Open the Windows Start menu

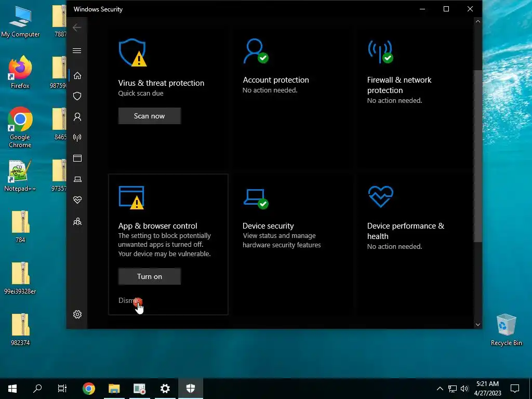[x=12, y=389]
